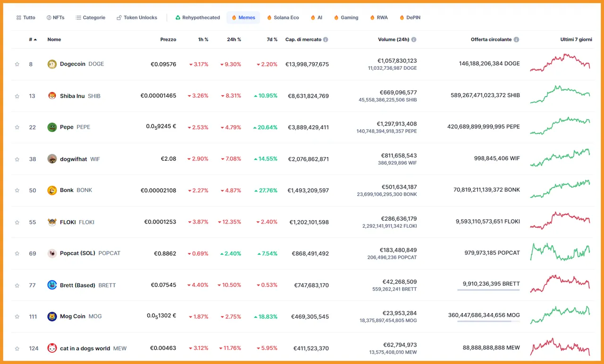The width and height of the screenshot is (604, 364).
Task: Toggle watchlist star for Pepe
Action: [x=17, y=127]
